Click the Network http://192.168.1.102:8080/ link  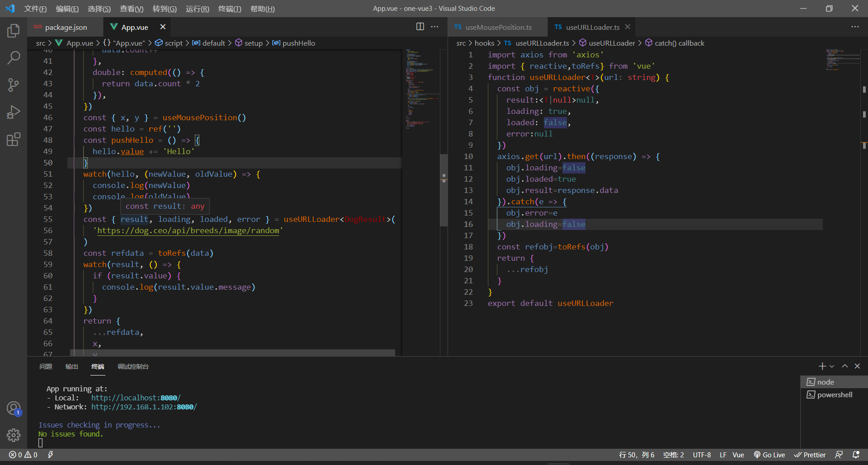(144, 407)
